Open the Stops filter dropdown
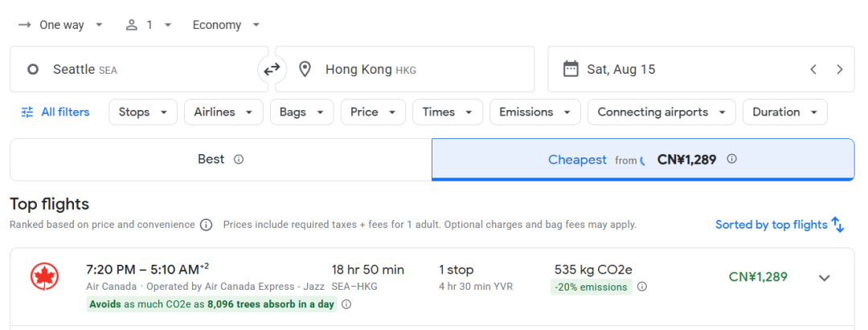 [x=143, y=112]
